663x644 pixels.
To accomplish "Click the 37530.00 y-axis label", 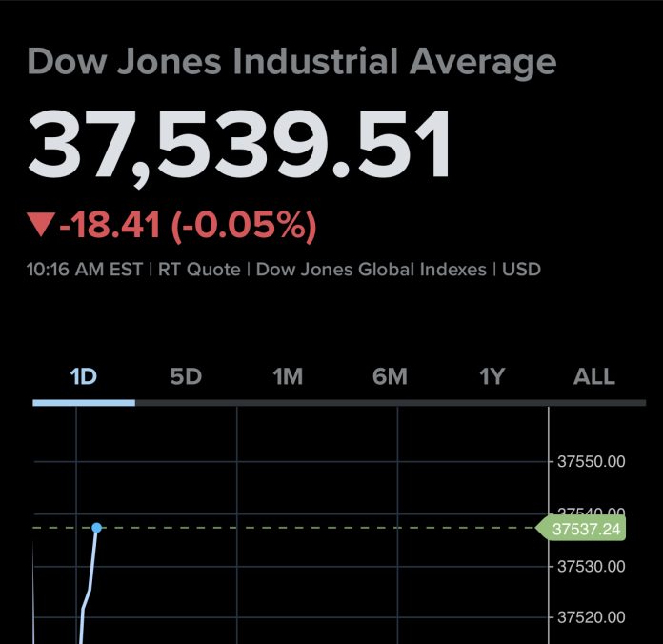I will click(x=591, y=566).
